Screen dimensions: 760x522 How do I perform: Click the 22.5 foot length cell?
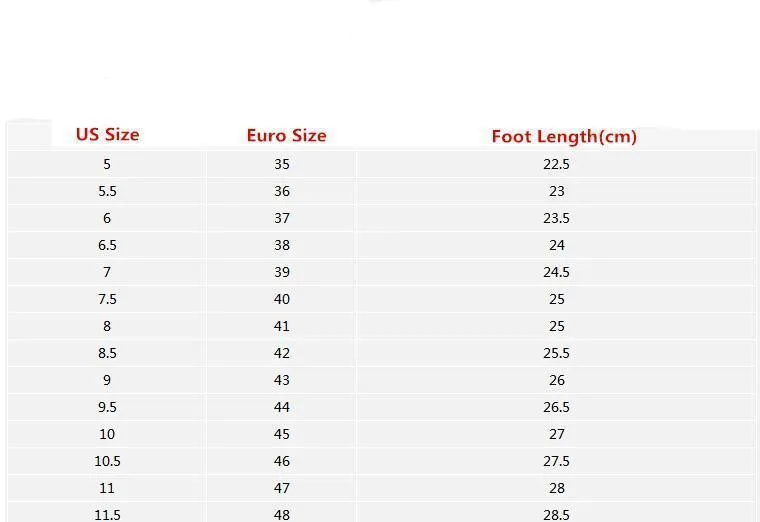(556, 164)
